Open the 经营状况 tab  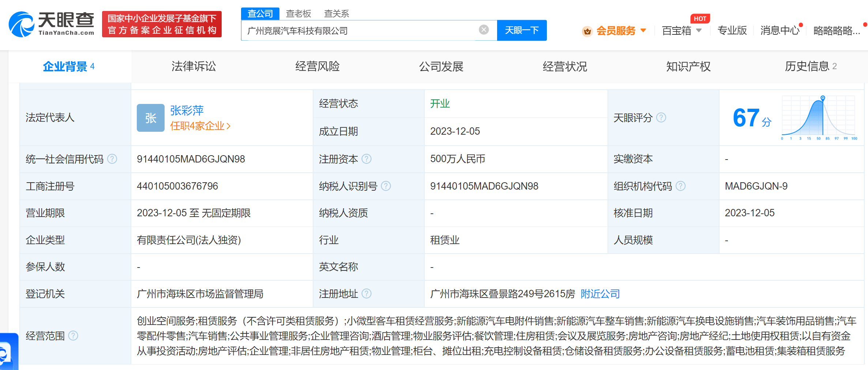tap(565, 66)
